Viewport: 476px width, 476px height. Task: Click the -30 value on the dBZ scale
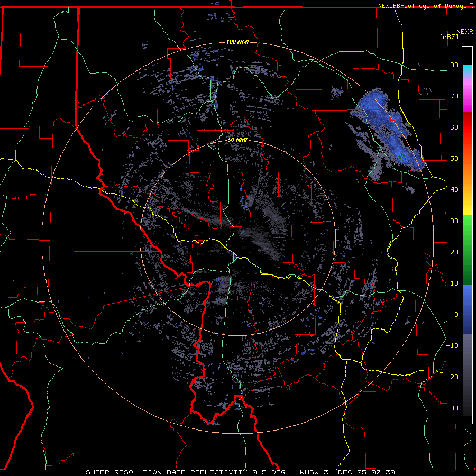point(452,408)
